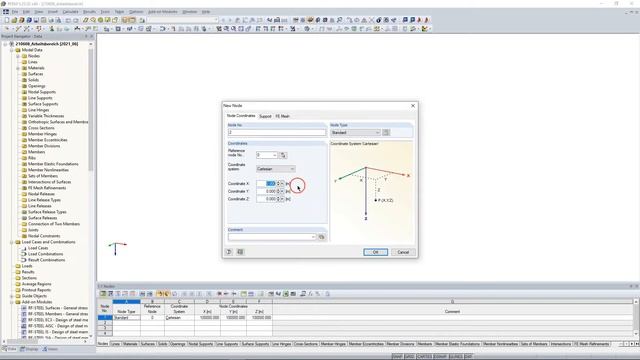
Task: Open Node Type dropdown
Action: [x=355, y=132]
